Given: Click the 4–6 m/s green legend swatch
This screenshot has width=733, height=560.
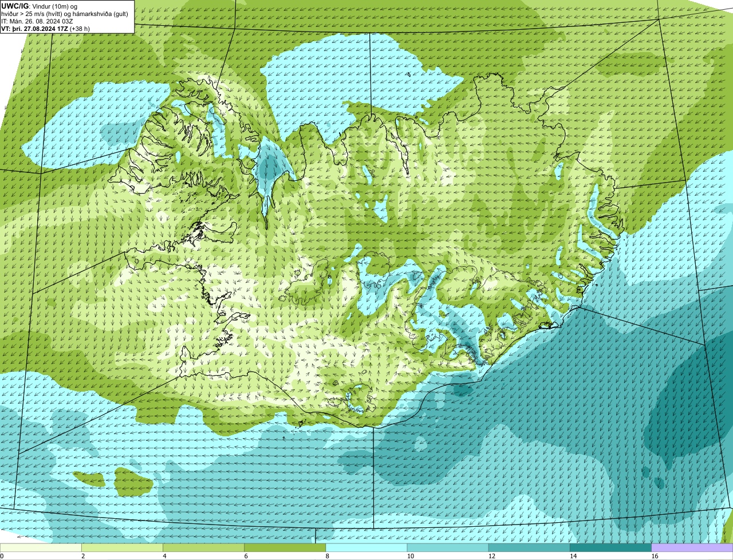Looking at the screenshot, I should tap(204, 548).
